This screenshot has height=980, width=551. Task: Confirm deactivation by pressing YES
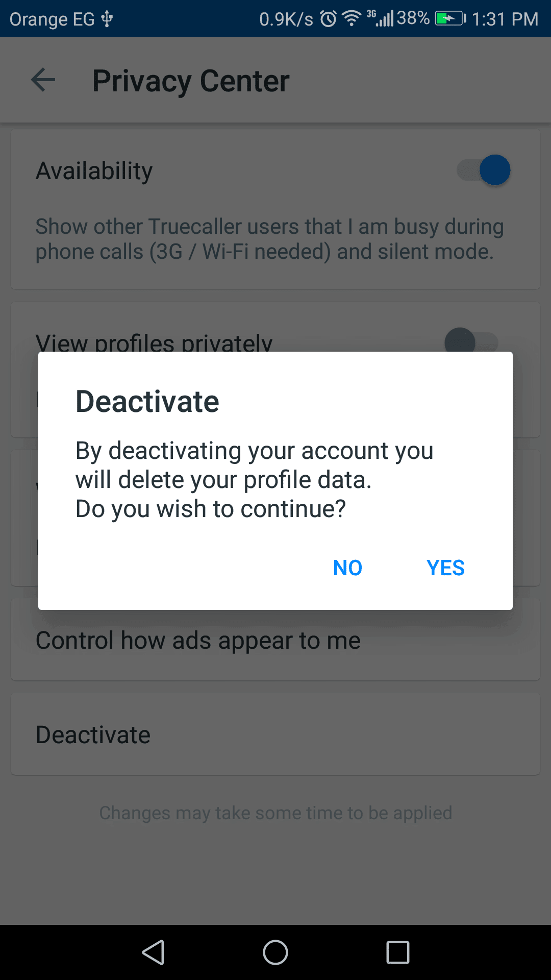point(445,568)
